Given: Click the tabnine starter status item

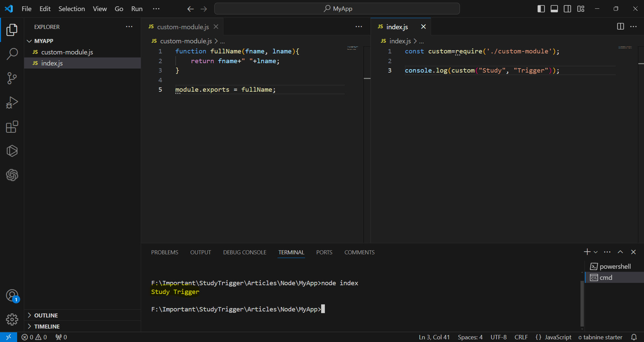Looking at the screenshot, I should [x=600, y=337].
